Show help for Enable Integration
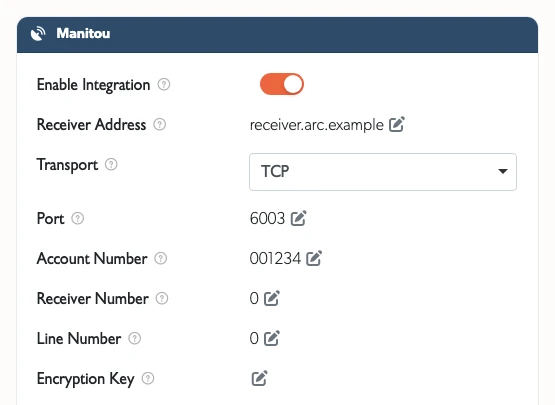 coord(164,85)
